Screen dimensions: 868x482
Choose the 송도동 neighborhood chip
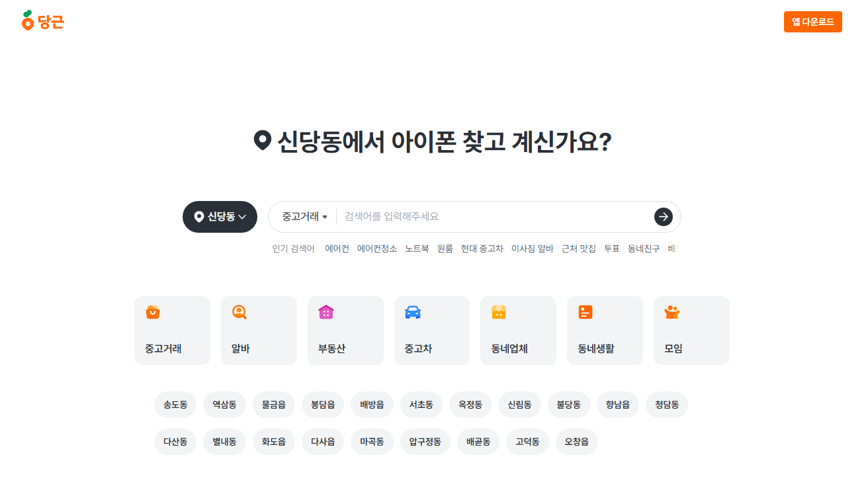pyautogui.click(x=175, y=405)
